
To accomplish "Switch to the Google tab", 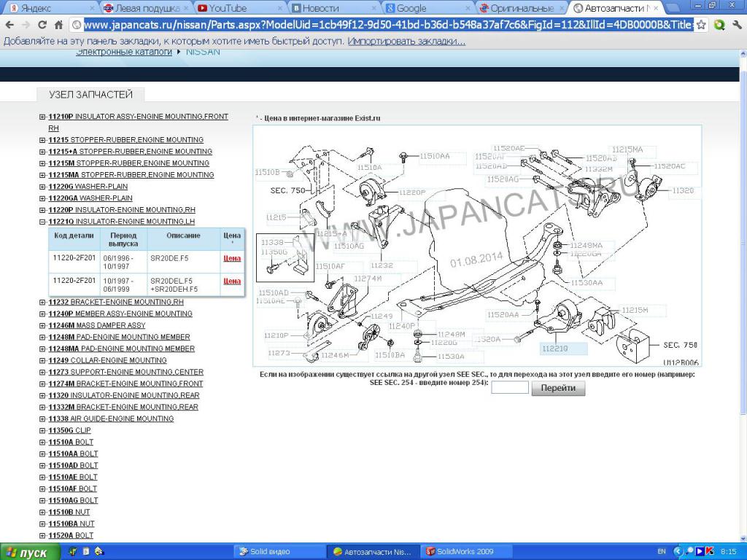I will pos(427,7).
